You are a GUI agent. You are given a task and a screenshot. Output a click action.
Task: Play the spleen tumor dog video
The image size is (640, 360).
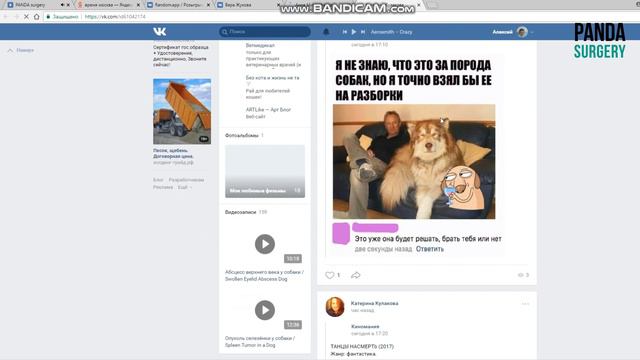coord(265,310)
